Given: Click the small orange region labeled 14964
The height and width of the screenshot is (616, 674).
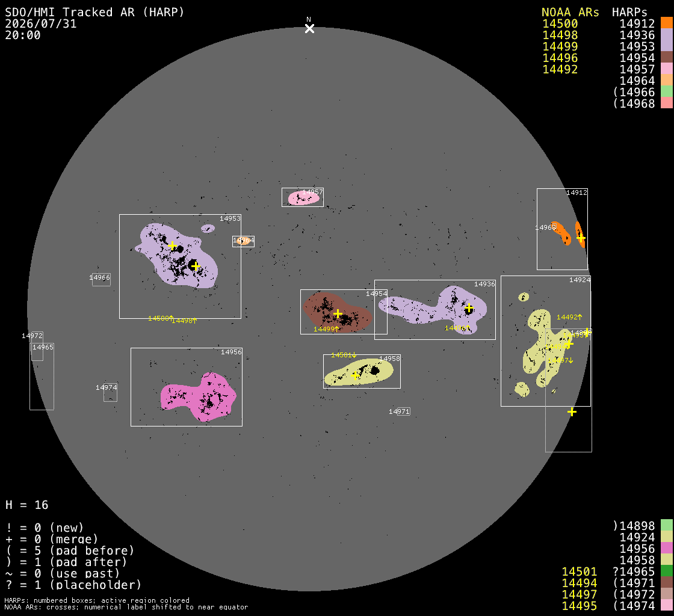Looking at the screenshot, I should pyautogui.click(x=243, y=241).
